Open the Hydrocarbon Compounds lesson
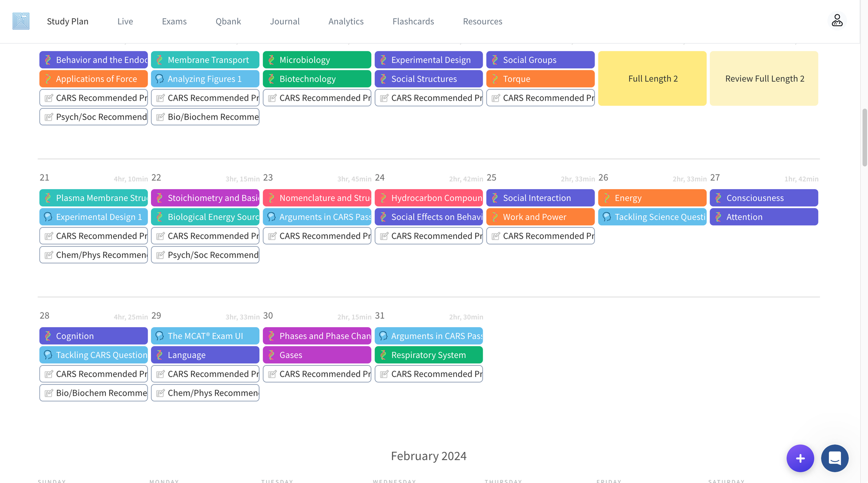This screenshot has width=868, height=483. click(428, 198)
